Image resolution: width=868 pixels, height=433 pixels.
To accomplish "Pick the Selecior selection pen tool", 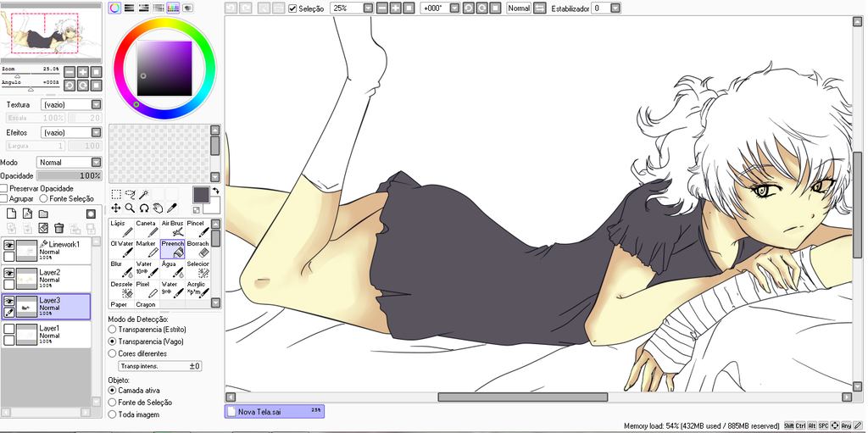I will pos(198,269).
